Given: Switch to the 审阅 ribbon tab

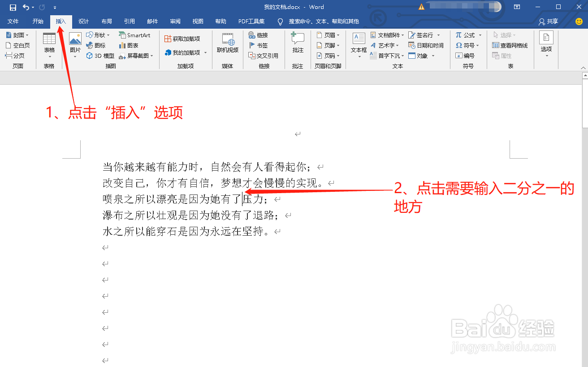Looking at the screenshot, I should point(175,22).
